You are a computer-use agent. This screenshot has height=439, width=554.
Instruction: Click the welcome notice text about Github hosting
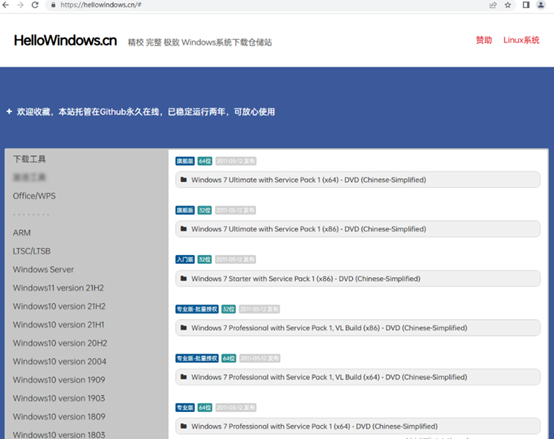[146, 112]
